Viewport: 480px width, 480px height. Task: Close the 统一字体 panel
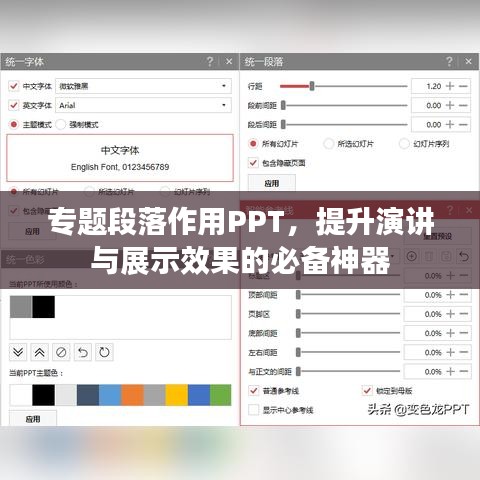point(229,61)
